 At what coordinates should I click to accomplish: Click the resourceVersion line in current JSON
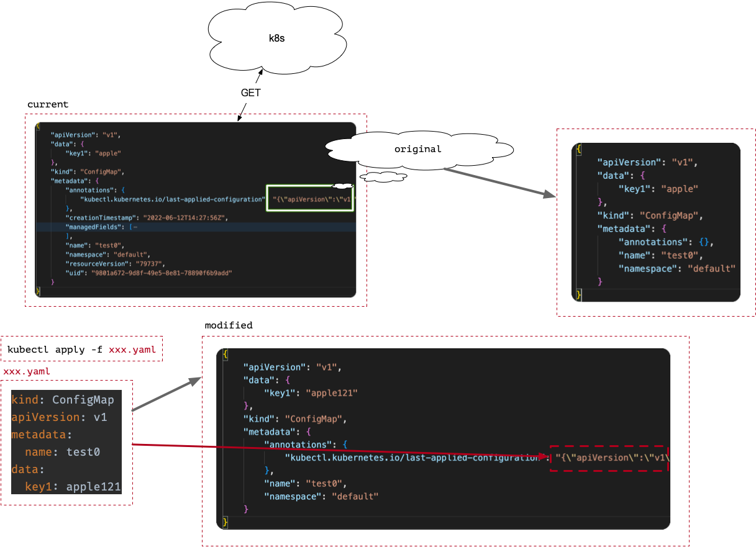(x=115, y=263)
